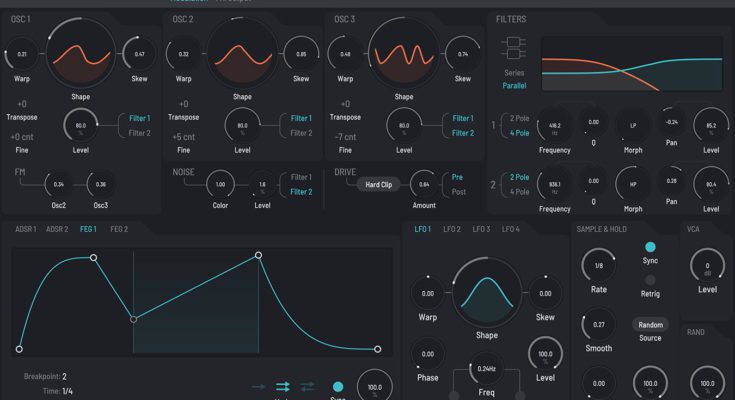The height and width of the screenshot is (400, 735).
Task: Open the Hard Clip drive type selector
Action: coord(378,184)
